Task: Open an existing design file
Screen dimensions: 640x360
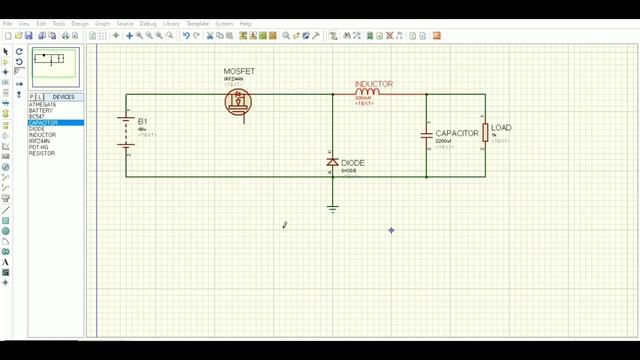Action: [18, 36]
